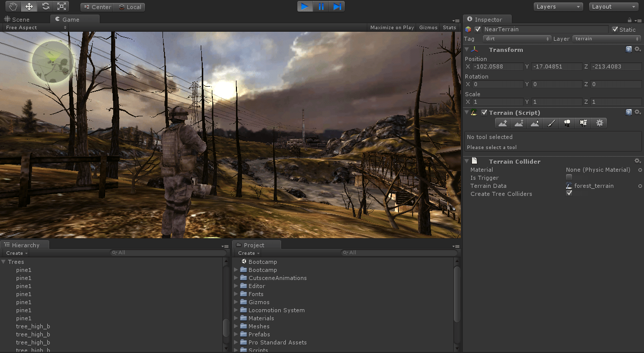The height and width of the screenshot is (353, 644).
Task: Collapse the Terrain Collider component foldout
Action: click(x=466, y=161)
